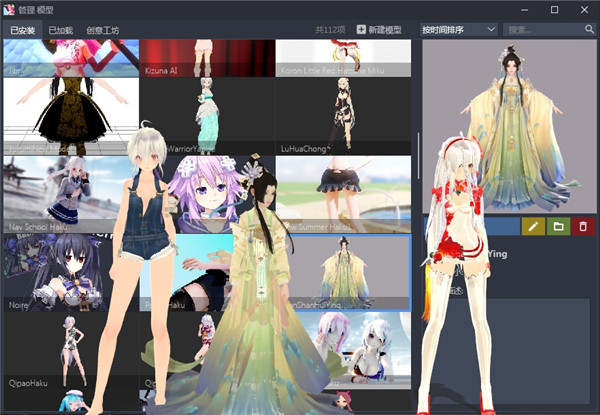Choose the purple-haired Neptune model thumbnail
The width and height of the screenshot is (600, 415).
pos(207,194)
